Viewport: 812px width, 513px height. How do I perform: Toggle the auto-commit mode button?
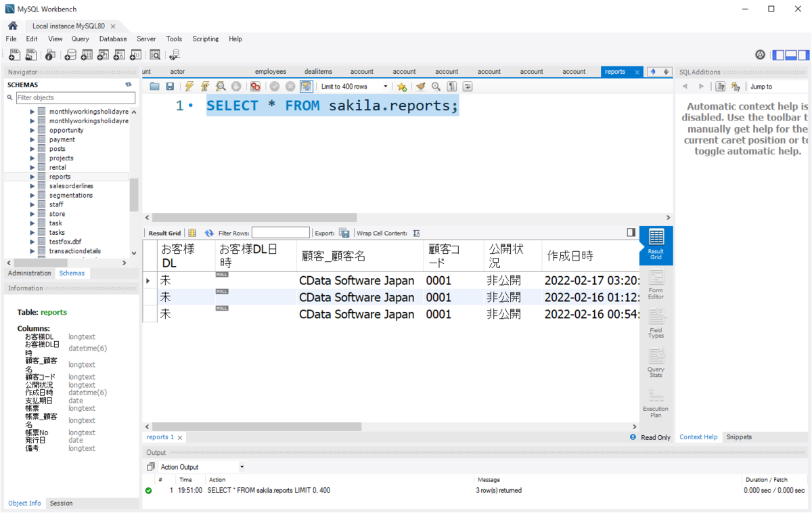point(307,87)
